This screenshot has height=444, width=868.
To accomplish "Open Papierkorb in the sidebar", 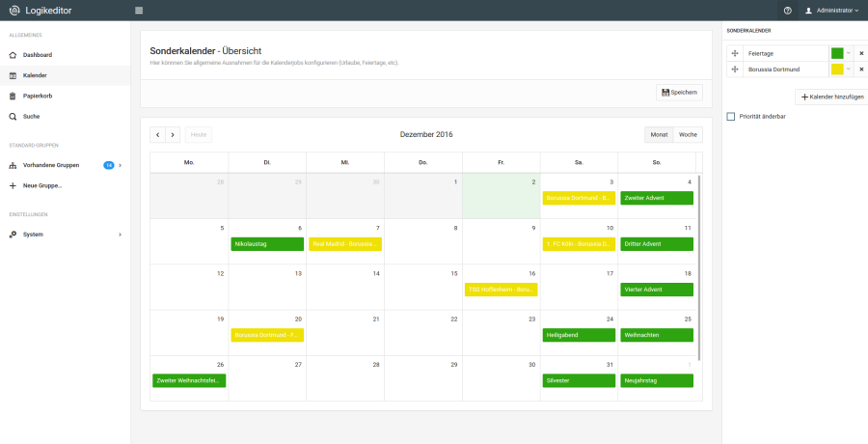I will point(38,96).
